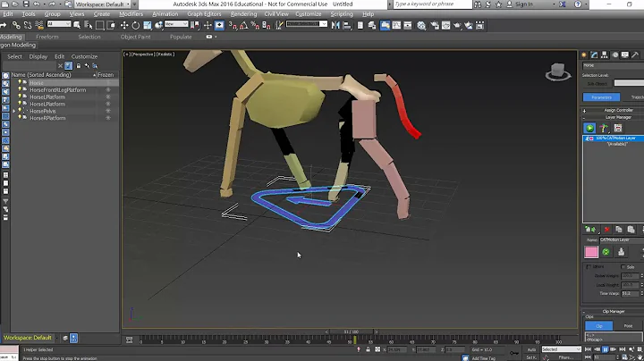Click the Clip button in Clip Manager
644x361 pixels.
(x=598, y=326)
